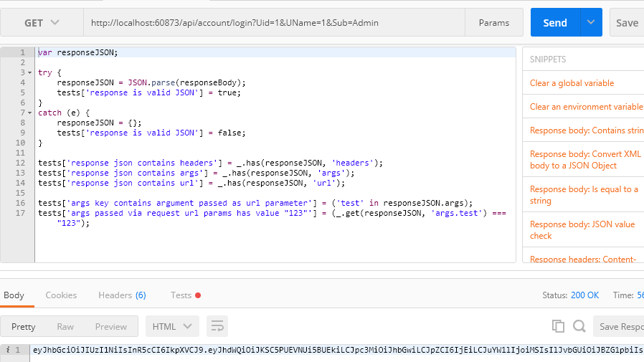This screenshot has height=362, width=644.
Task: Copy response body with the copy icon
Action: pos(558,326)
